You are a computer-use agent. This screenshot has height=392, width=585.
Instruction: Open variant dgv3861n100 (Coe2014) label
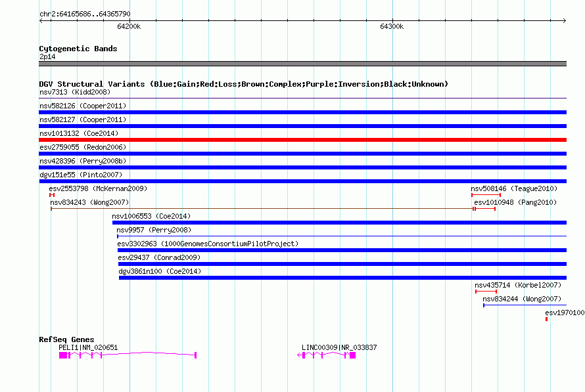tap(160, 271)
